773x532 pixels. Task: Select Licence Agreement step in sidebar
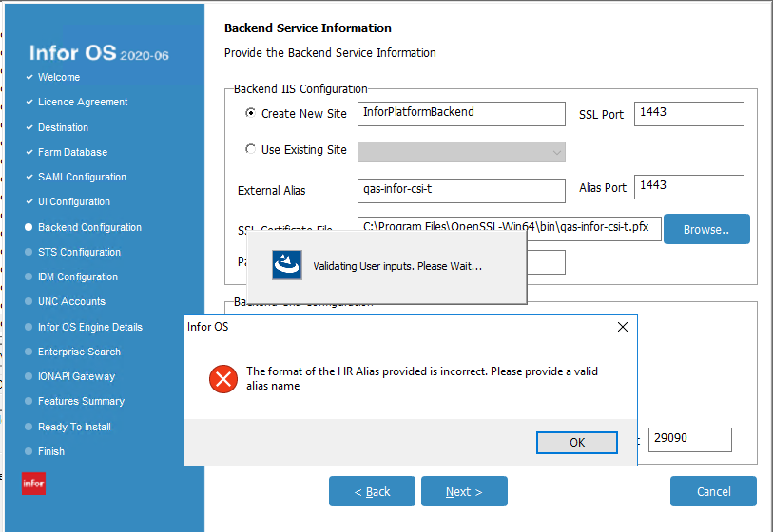tap(83, 102)
